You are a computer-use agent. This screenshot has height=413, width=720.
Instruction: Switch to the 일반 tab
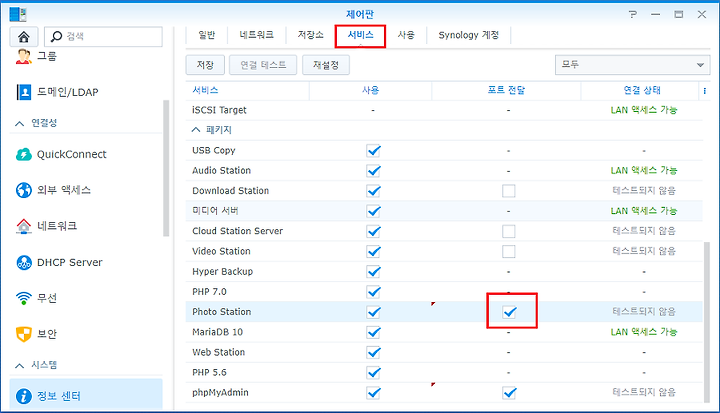[207, 35]
